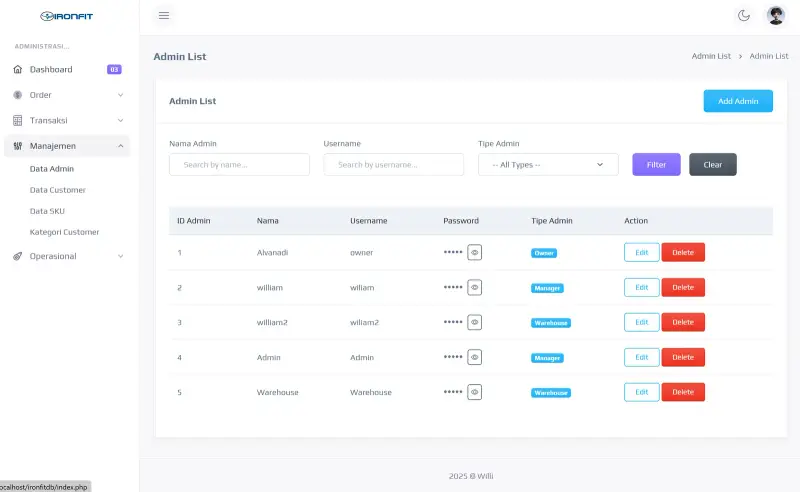Delete the Admin user row
The height and width of the screenshot is (492, 800).
click(x=683, y=357)
